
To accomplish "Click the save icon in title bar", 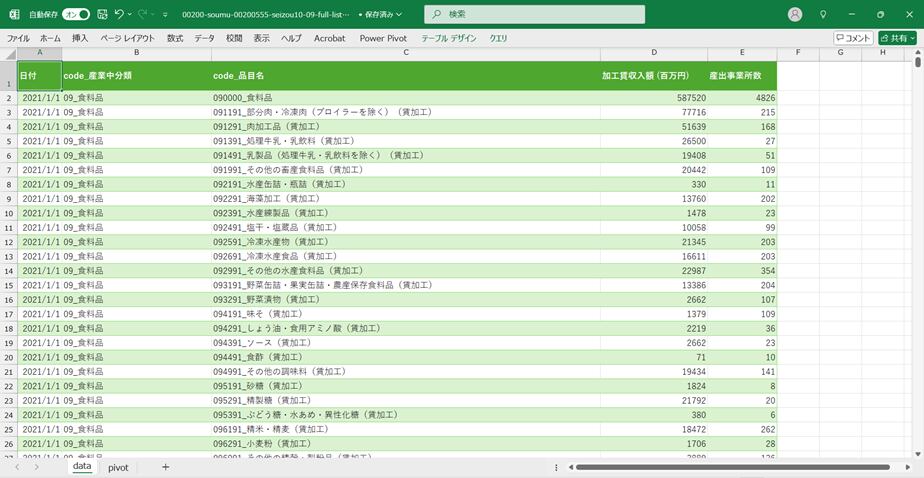I will tap(102, 15).
